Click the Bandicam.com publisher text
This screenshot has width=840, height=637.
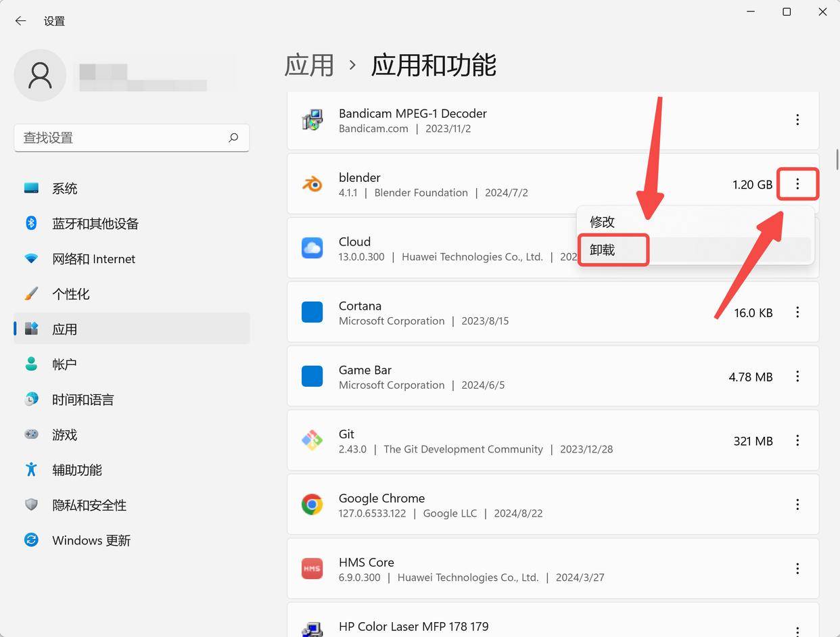pos(373,128)
